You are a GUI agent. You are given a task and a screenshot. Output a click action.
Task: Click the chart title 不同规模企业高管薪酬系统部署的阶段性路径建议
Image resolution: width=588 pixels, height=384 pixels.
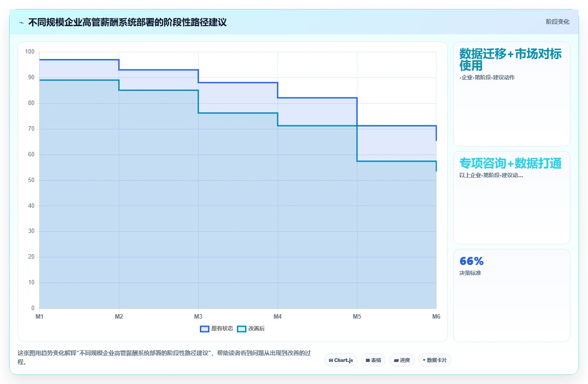127,22
